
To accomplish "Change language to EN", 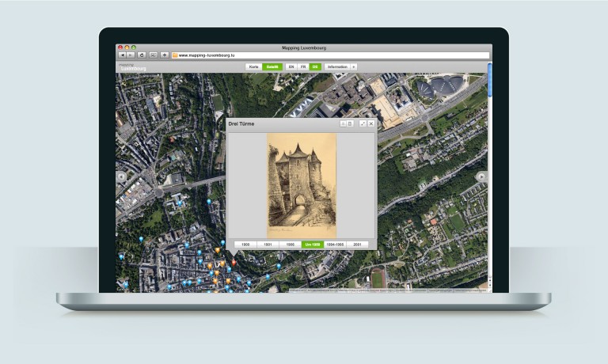I will click(x=291, y=67).
